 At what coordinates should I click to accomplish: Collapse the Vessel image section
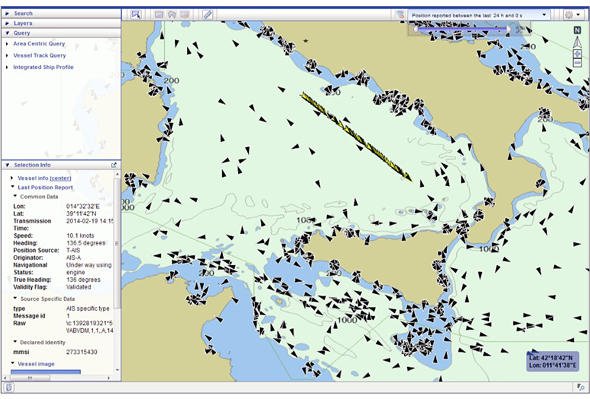click(12, 364)
